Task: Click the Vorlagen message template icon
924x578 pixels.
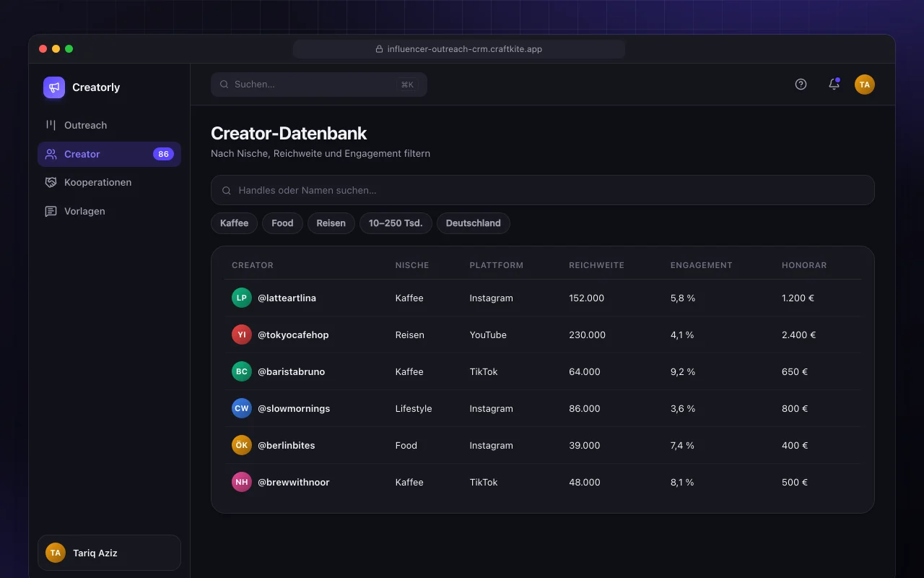Action: pos(51,211)
